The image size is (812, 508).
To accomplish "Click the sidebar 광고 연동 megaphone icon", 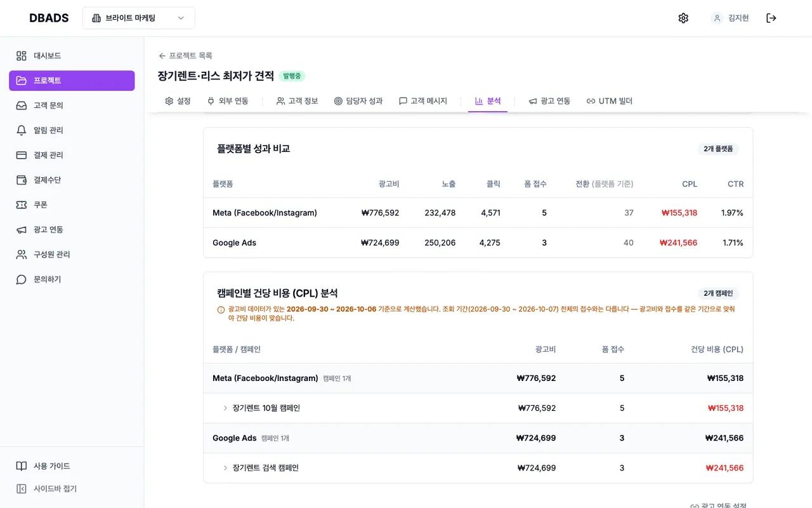I will [x=22, y=229].
